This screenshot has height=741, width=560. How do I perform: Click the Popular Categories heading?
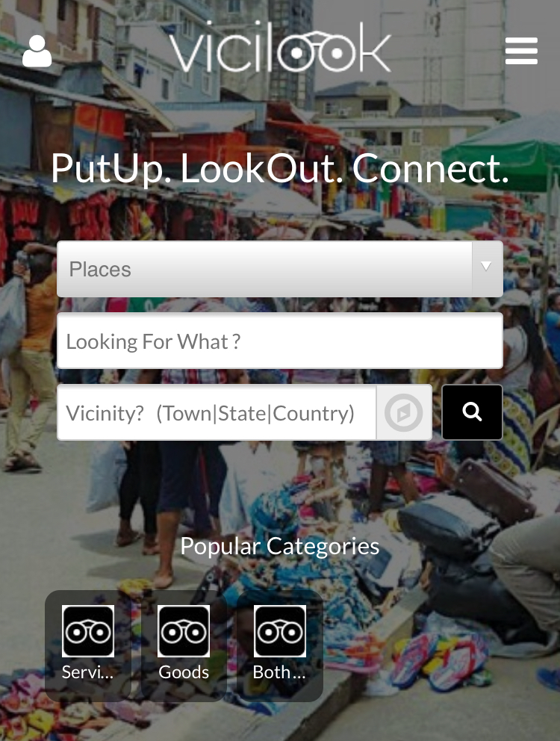click(280, 546)
